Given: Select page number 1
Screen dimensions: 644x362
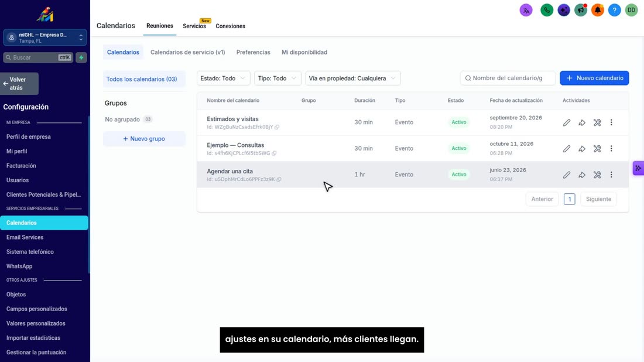Looking at the screenshot, I should coord(569,199).
